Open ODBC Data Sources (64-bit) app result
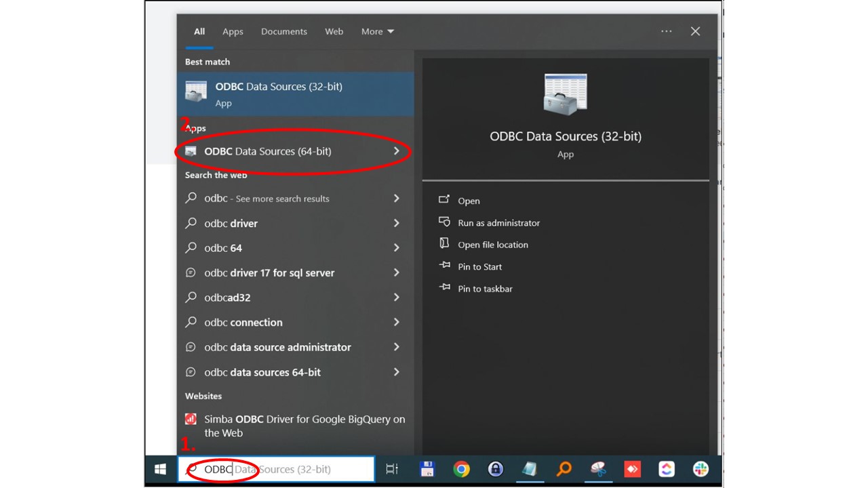This screenshot has width=868, height=488. point(268,151)
